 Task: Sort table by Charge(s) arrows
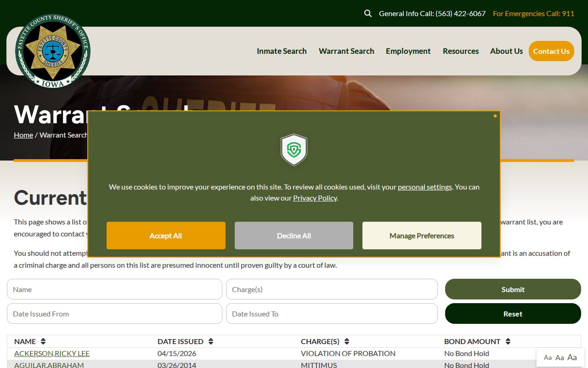(347, 341)
